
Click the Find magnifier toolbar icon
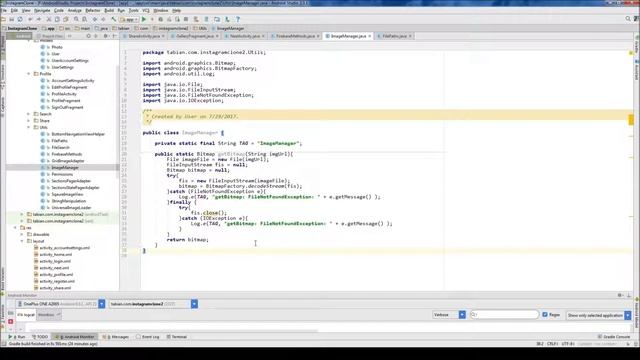coord(76,19)
